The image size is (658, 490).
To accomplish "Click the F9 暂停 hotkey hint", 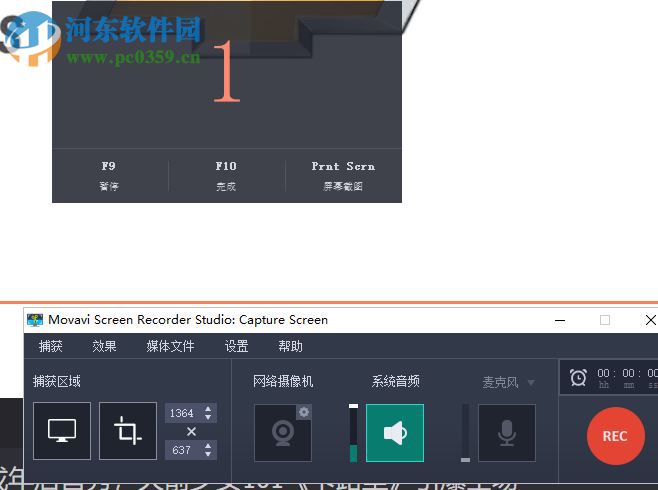I will [109, 176].
